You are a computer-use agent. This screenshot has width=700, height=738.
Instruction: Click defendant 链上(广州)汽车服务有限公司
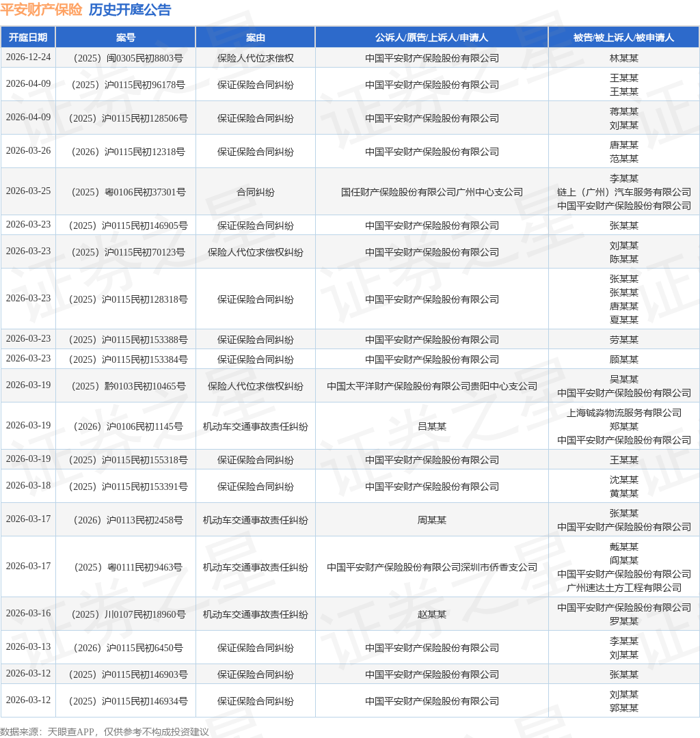(x=623, y=193)
